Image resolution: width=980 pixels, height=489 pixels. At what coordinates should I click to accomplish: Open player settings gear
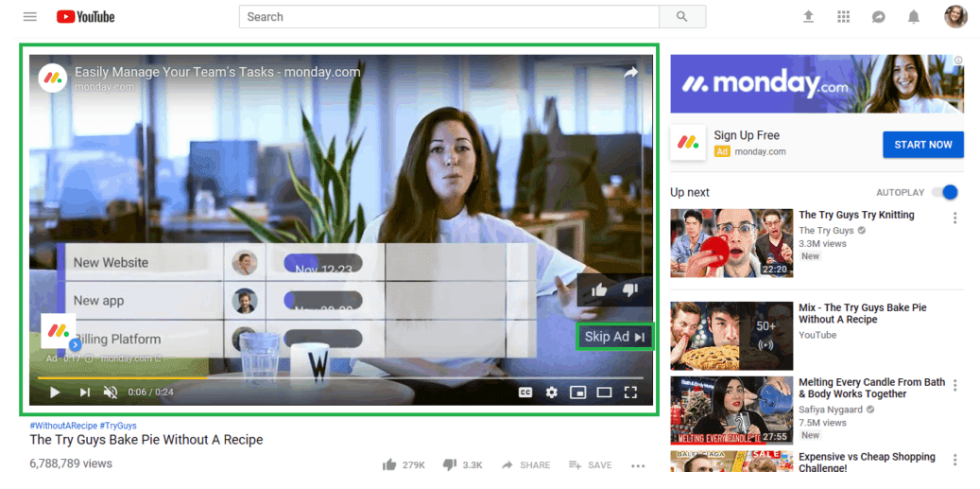551,393
